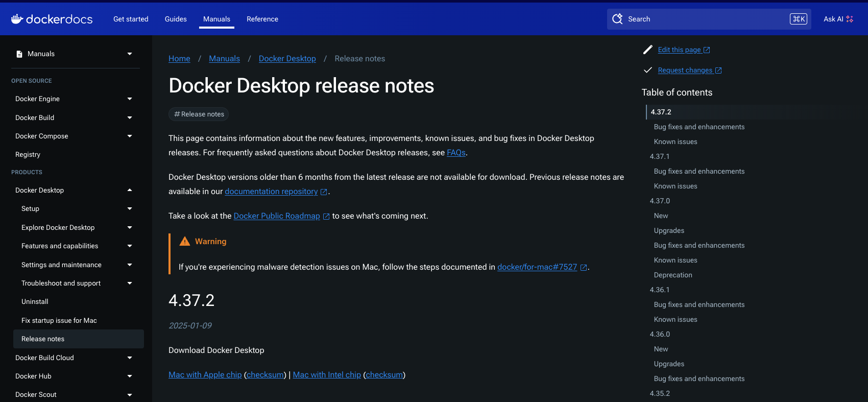This screenshot has width=868, height=402.
Task: Expand the Docker Engine section
Action: pos(130,99)
